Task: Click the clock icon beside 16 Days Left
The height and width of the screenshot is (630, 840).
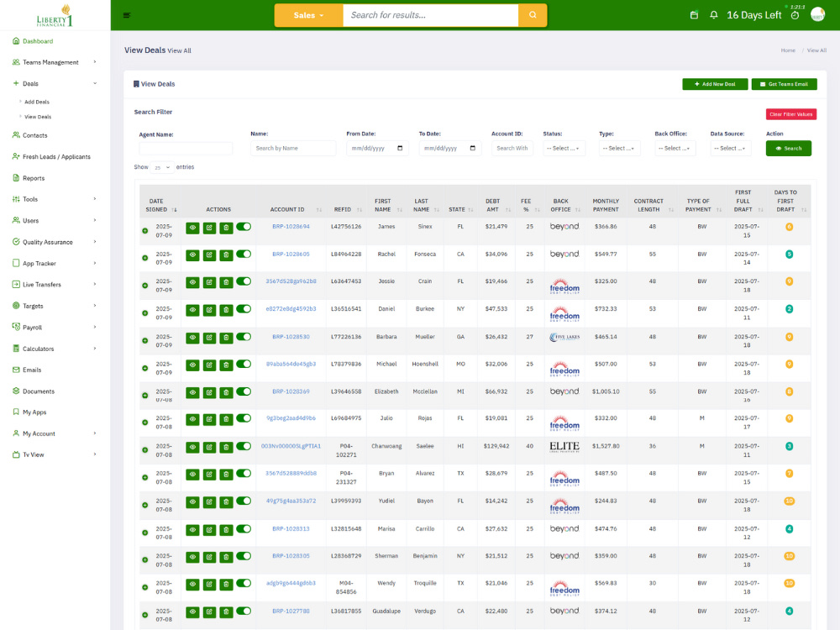Action: pos(795,15)
